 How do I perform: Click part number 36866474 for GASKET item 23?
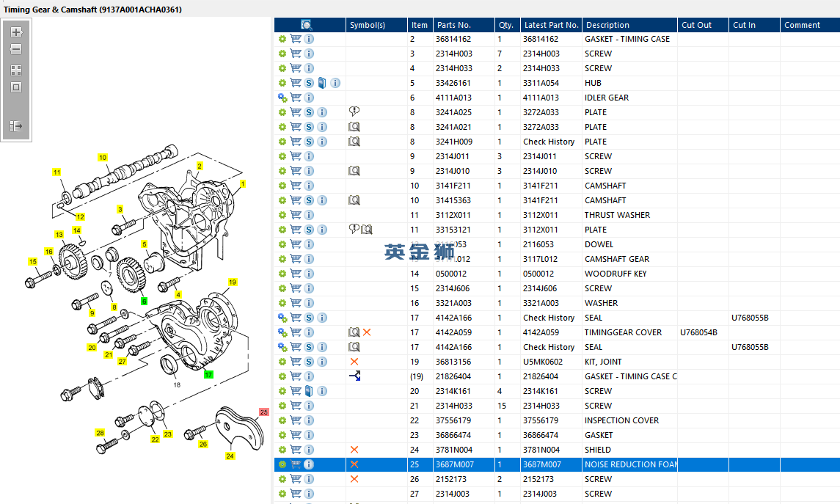coord(453,435)
